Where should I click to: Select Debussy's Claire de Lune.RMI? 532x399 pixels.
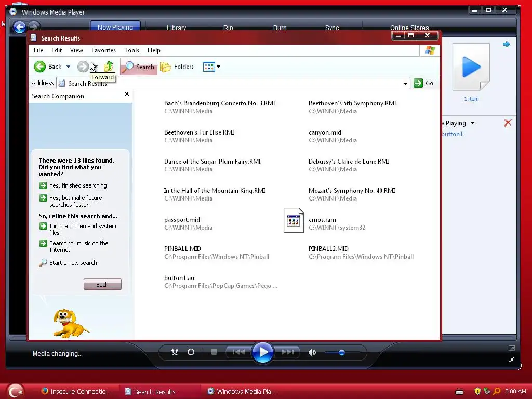(x=349, y=162)
